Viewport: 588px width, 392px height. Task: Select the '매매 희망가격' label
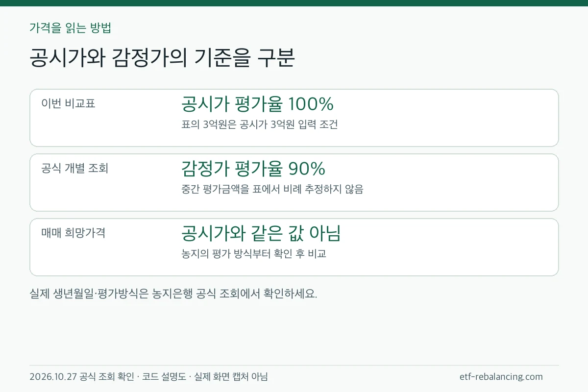tap(73, 233)
